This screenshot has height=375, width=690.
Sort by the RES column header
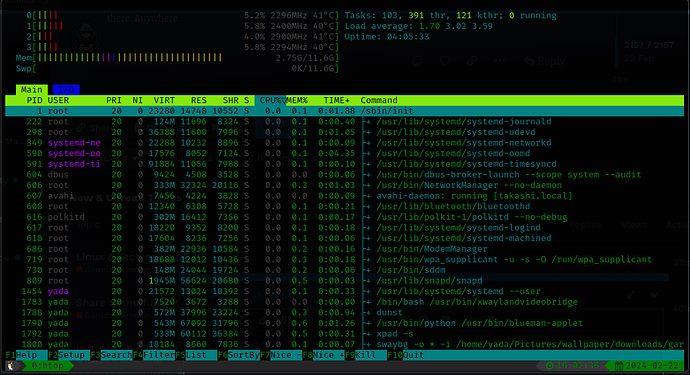(199, 100)
